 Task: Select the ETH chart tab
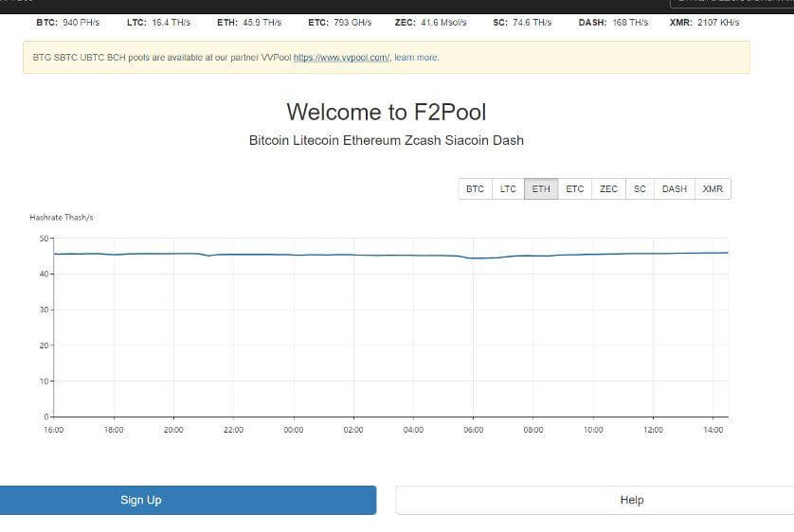click(x=541, y=189)
